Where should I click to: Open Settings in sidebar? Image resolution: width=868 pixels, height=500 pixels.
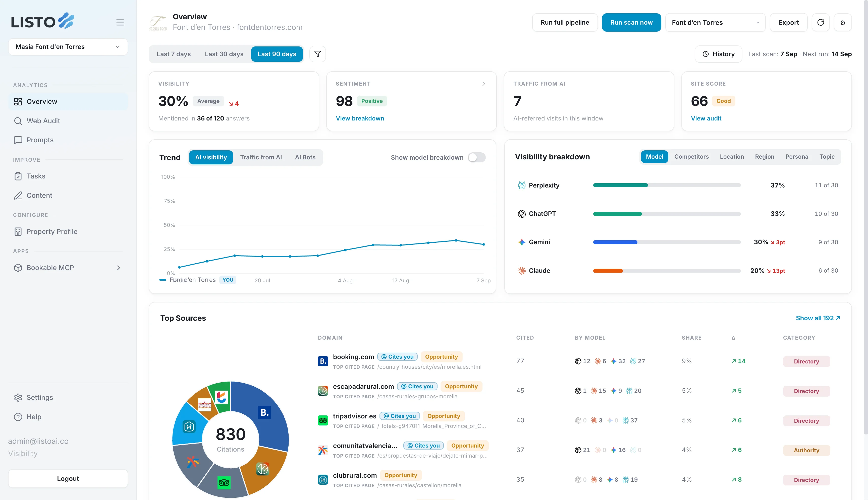(68, 397)
